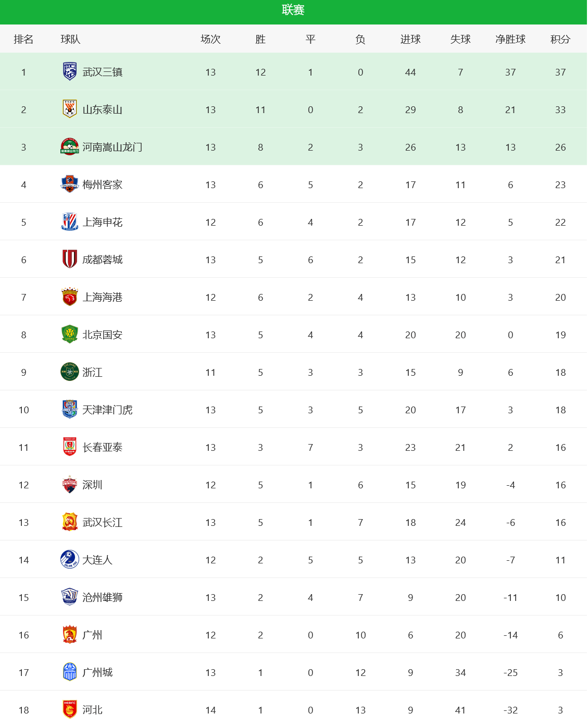Click the 长春亚泰 team name
This screenshot has height=726, width=588.
103,447
